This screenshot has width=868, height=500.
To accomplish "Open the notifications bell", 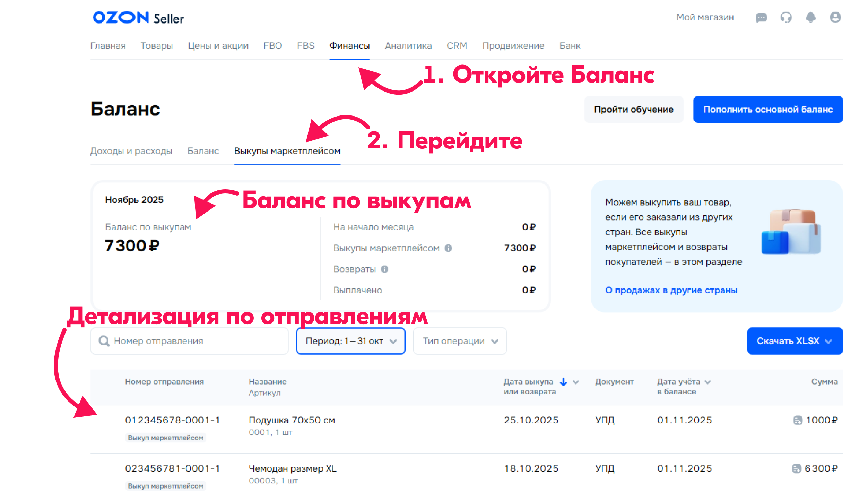I will [x=810, y=17].
